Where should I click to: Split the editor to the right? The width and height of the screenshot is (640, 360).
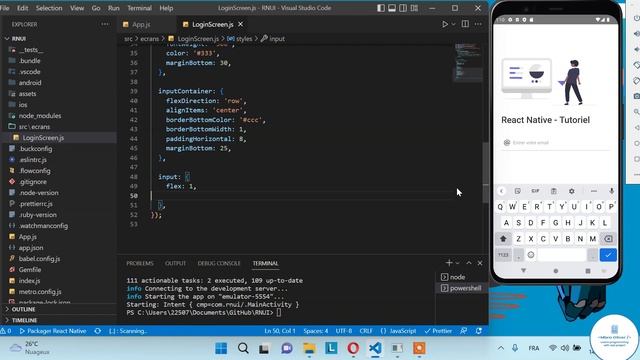(465, 24)
